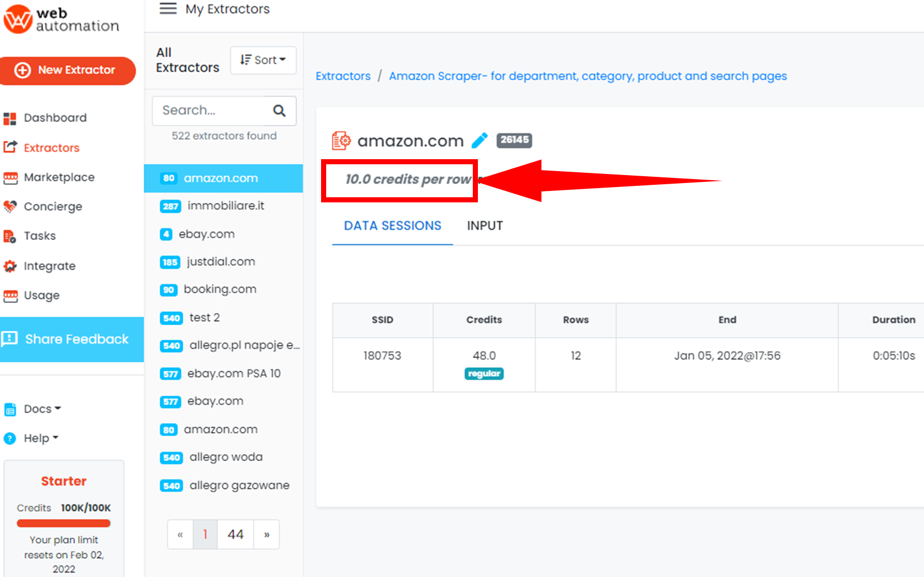The height and width of the screenshot is (577, 924).
Task: Select the justdial.com extractor
Action: 220,262
